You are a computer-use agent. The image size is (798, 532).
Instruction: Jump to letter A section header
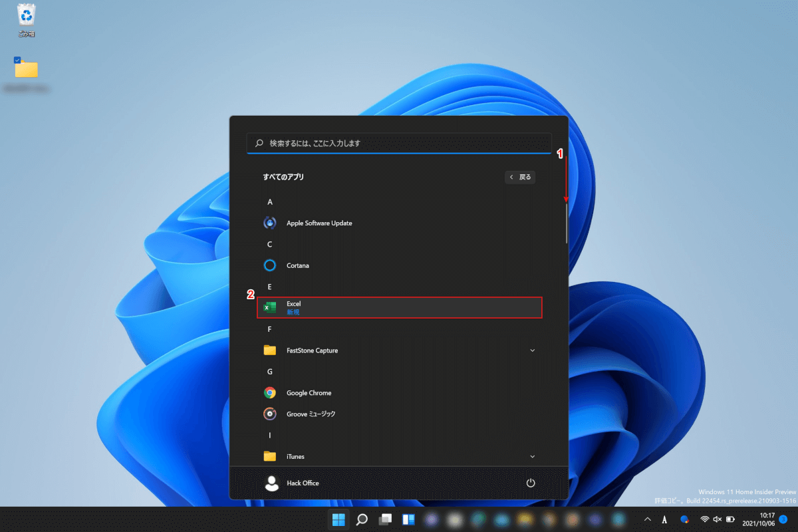point(270,201)
